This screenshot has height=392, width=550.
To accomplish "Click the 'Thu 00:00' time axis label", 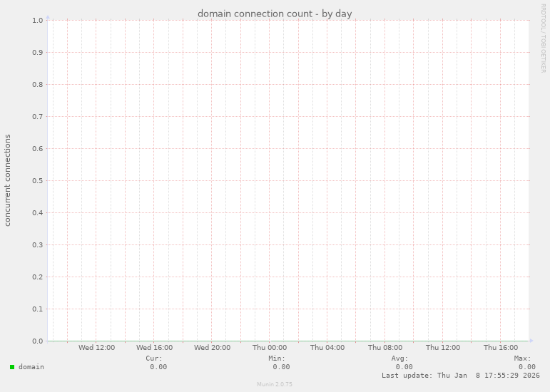I will 270,348.
